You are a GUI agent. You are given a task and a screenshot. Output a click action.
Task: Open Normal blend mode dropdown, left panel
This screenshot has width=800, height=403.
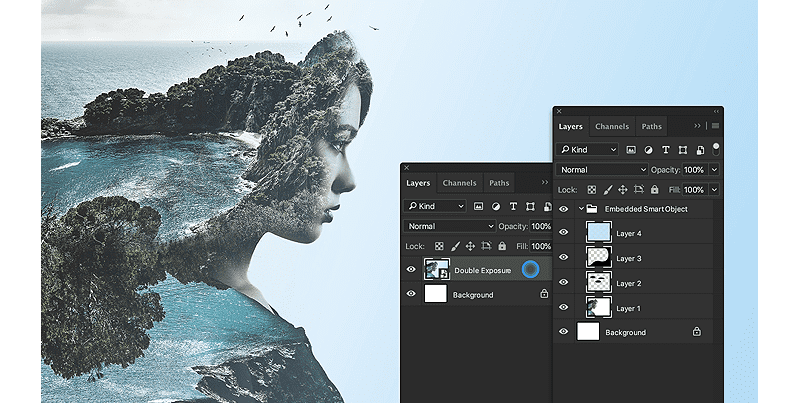pos(449,226)
